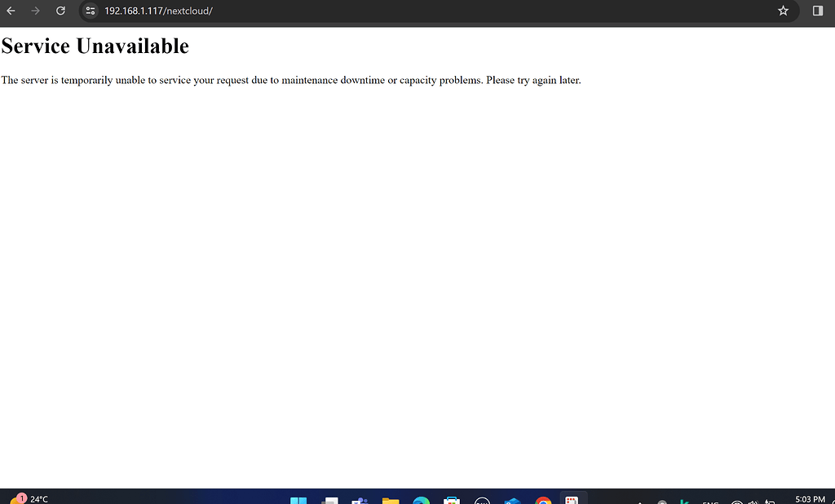Click the "Please try again later." sentence
835x504 pixels.
click(533, 80)
